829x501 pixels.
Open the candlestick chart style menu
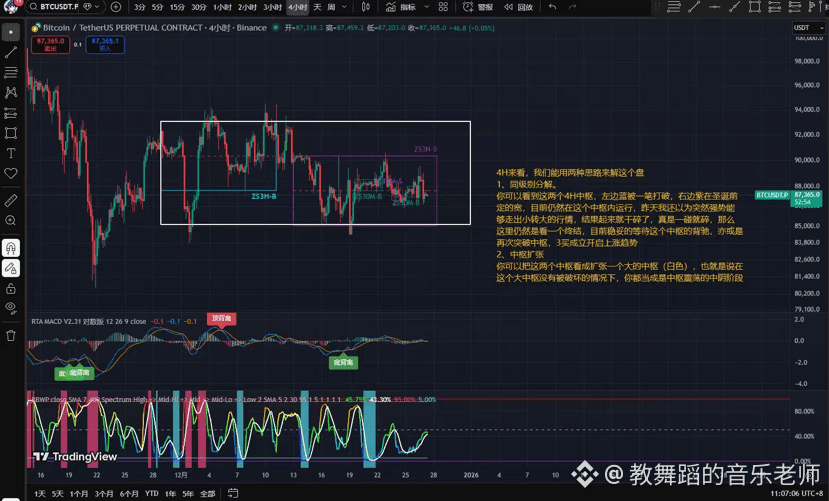pos(365,7)
